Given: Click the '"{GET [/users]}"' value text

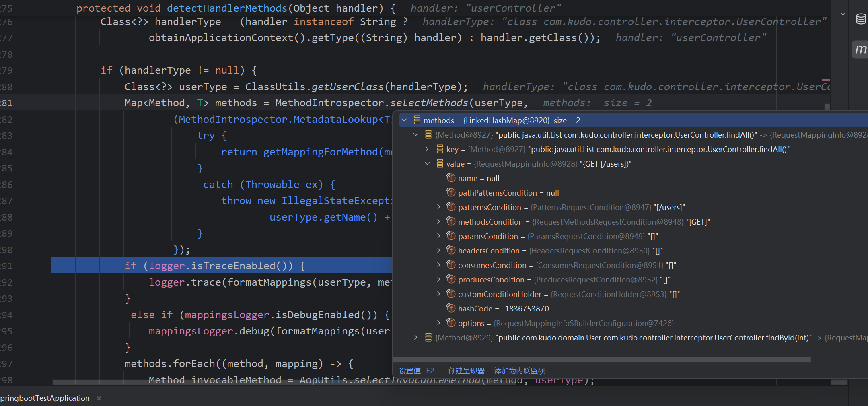Looking at the screenshot, I should 606,164.
